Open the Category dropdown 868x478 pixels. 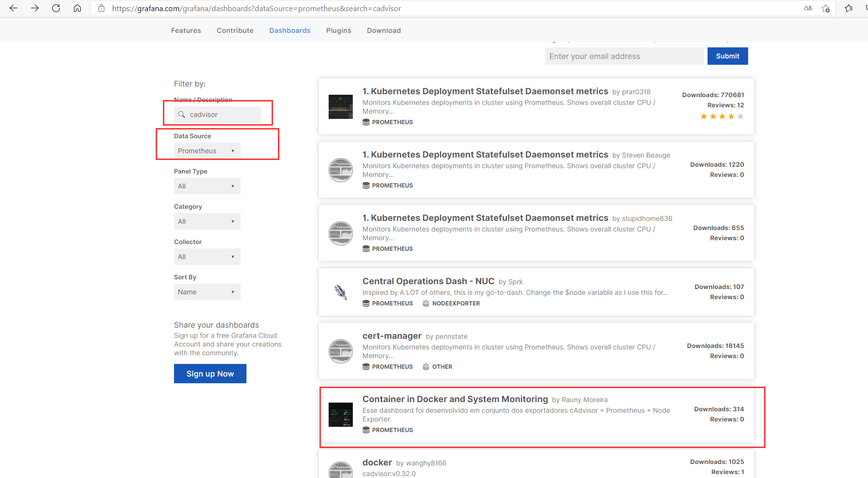point(207,221)
